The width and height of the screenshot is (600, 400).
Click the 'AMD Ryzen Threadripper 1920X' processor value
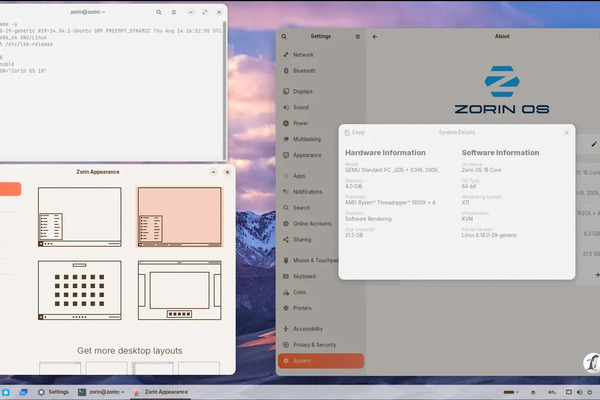[x=390, y=202]
